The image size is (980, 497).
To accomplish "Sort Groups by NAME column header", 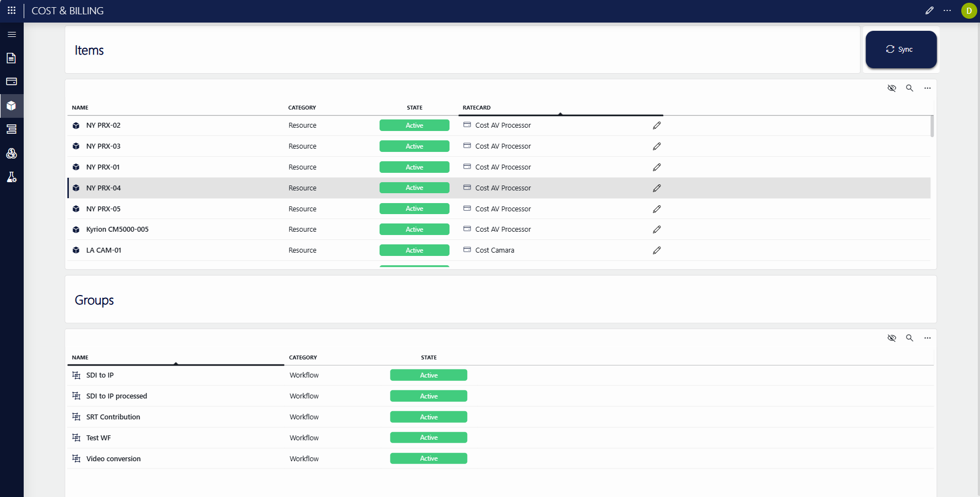I will 80,358.
